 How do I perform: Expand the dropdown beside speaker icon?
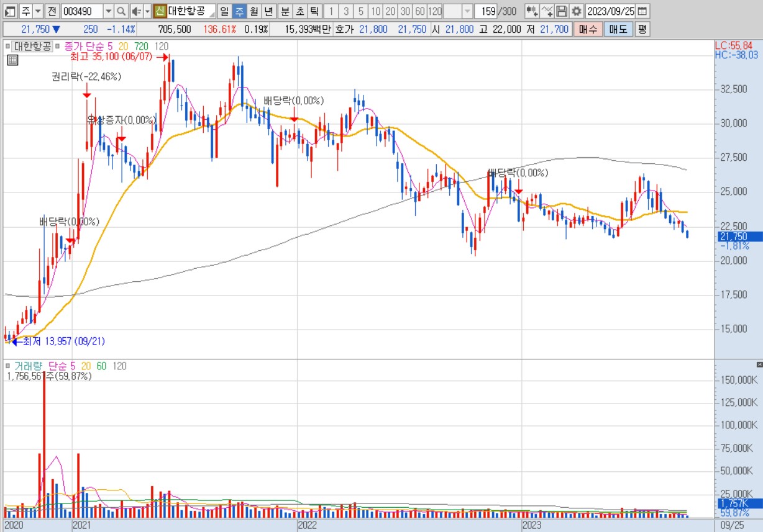[x=147, y=11]
